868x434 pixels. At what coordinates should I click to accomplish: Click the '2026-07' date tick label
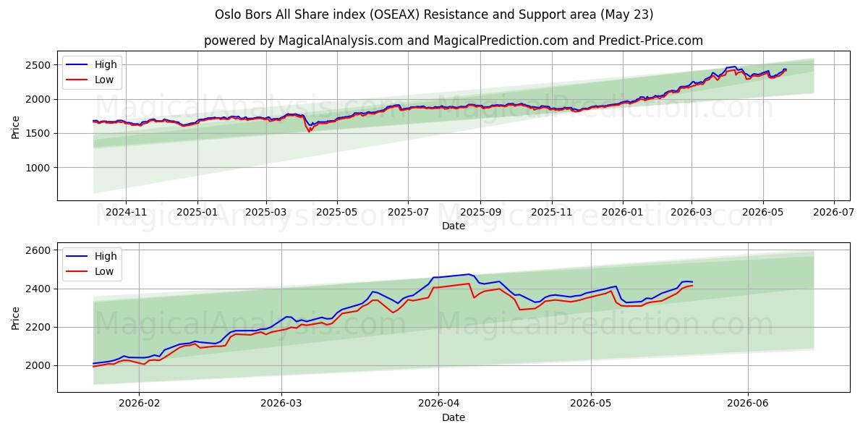click(x=833, y=213)
